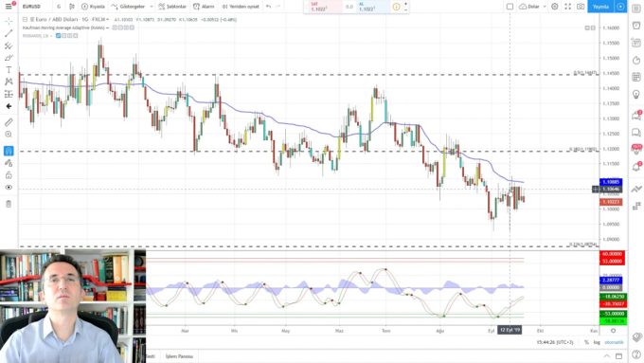Select the text annotation tool
Image resolution: width=644 pixels, height=363 pixels.
tap(9, 70)
